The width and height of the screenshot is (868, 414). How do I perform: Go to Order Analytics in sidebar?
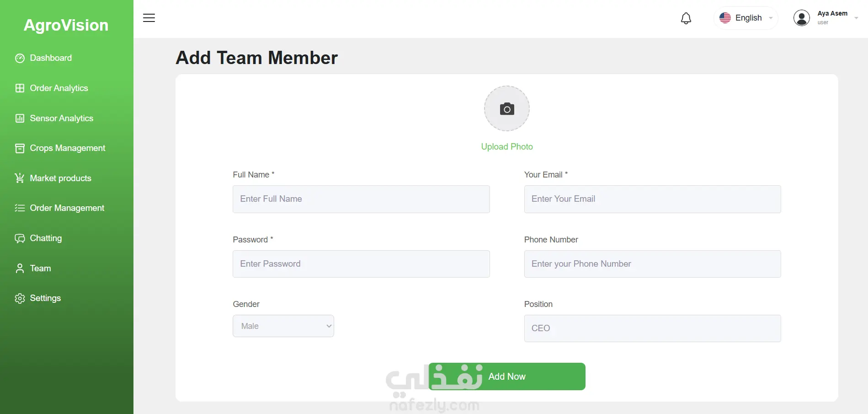59,88
